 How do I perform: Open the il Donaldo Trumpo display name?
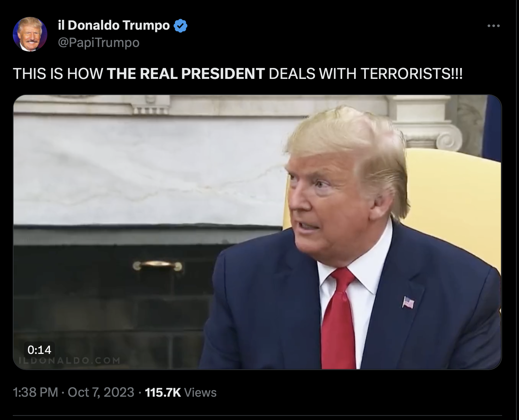pyautogui.click(x=114, y=25)
